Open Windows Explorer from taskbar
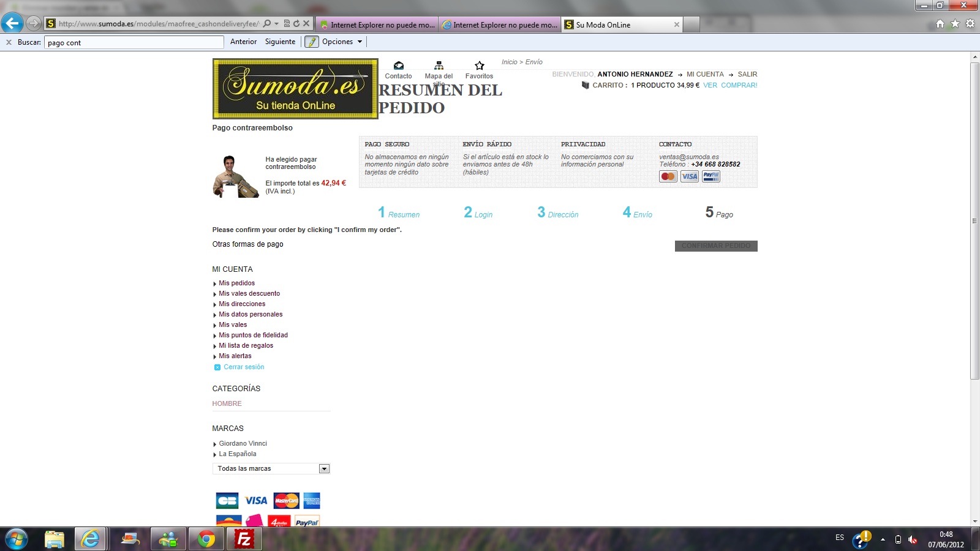 (x=55, y=539)
